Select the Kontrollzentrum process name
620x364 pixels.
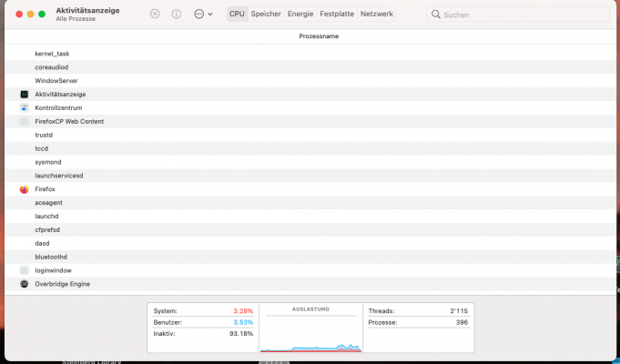[58, 107]
